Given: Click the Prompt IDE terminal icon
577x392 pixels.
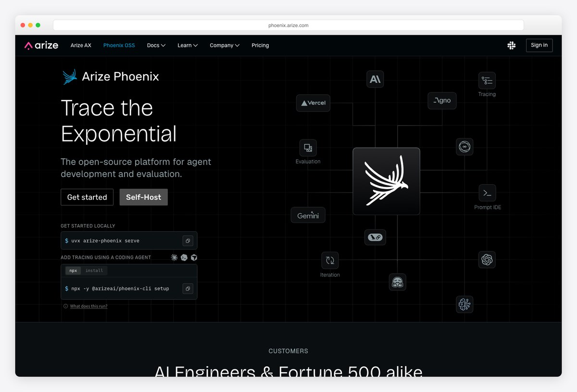Looking at the screenshot, I should tap(487, 193).
